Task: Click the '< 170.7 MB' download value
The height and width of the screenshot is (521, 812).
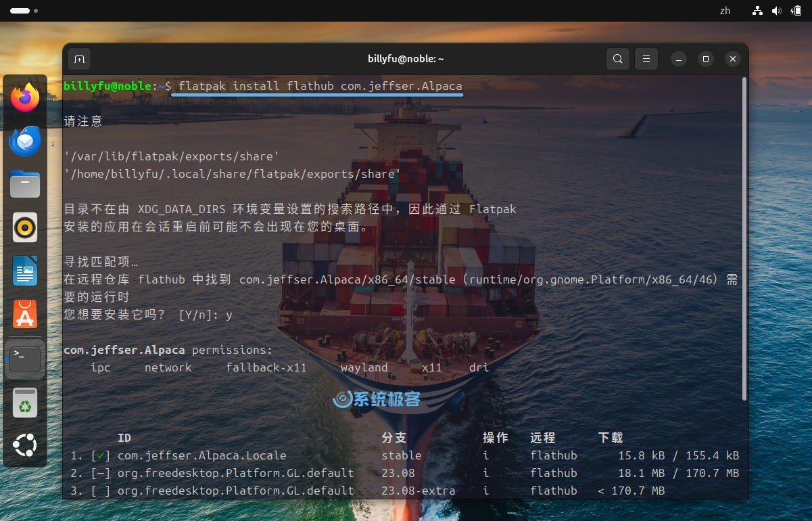Action: [631, 491]
